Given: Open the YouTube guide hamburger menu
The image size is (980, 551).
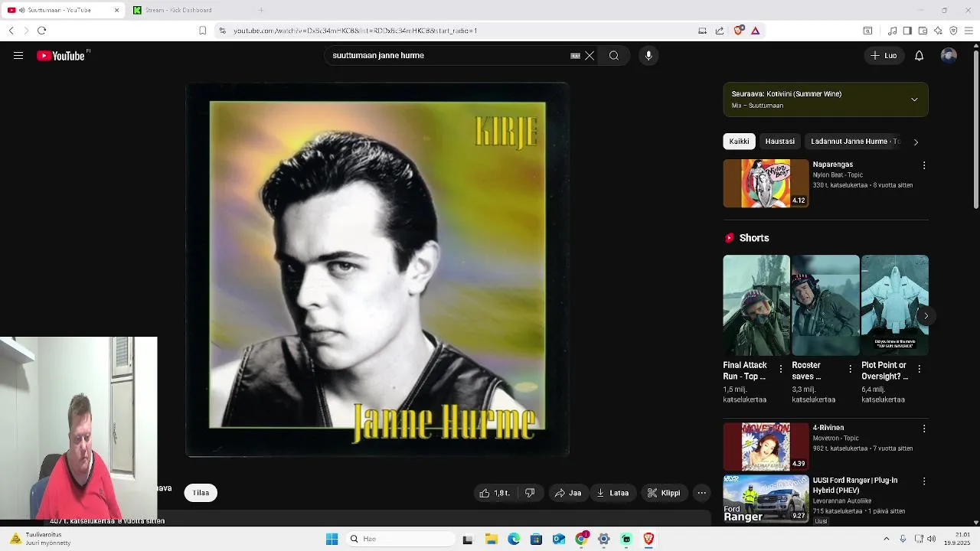Looking at the screenshot, I should pyautogui.click(x=18, y=56).
